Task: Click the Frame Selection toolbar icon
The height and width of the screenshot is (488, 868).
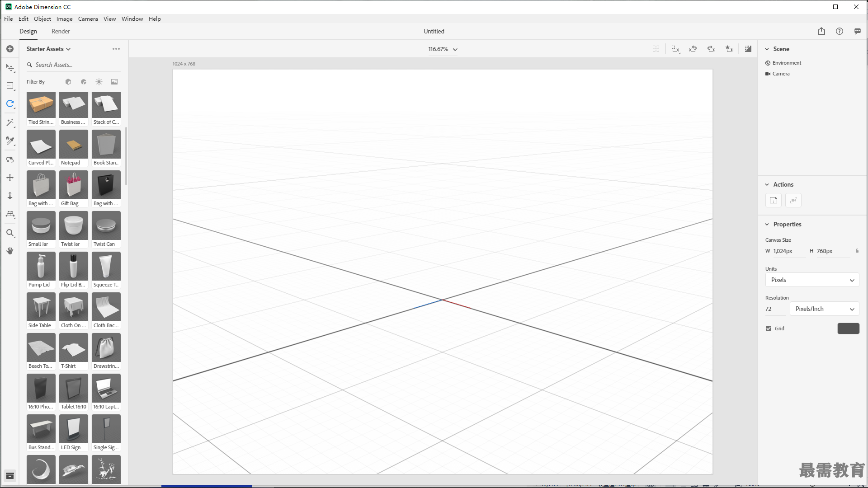Action: coord(656,49)
